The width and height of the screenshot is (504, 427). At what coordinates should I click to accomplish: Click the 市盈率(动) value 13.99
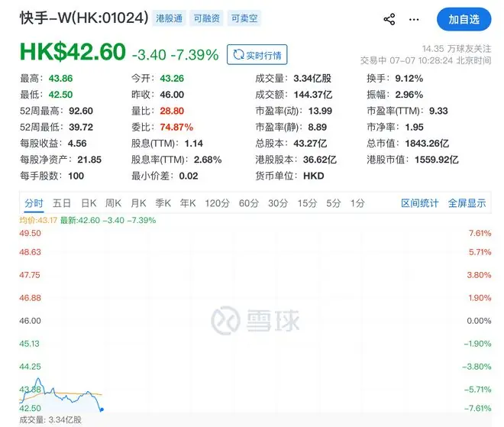[x=320, y=111]
